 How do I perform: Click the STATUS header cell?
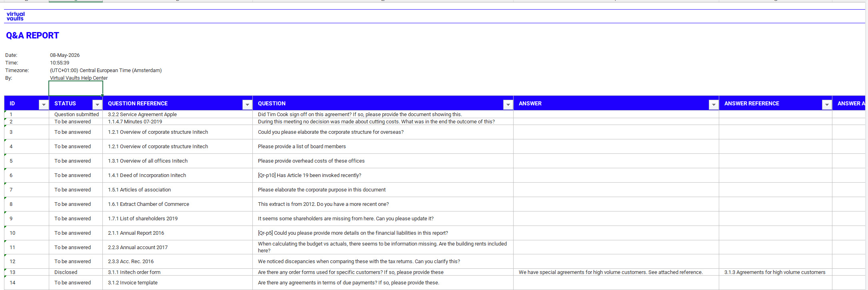coord(76,103)
